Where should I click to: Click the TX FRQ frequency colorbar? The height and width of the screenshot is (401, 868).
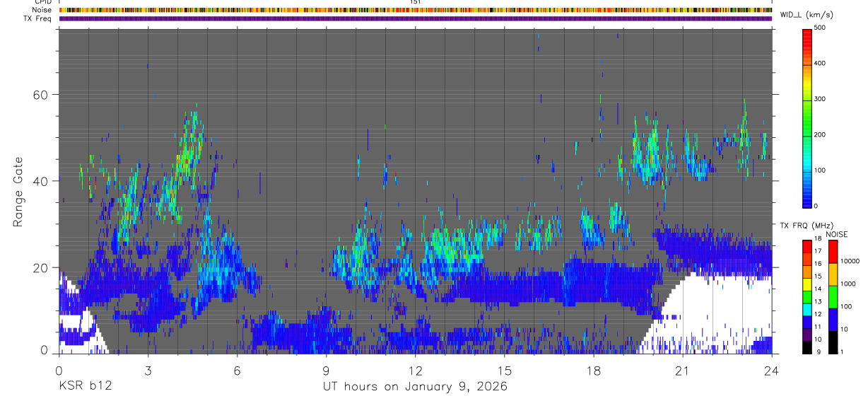pos(807,297)
